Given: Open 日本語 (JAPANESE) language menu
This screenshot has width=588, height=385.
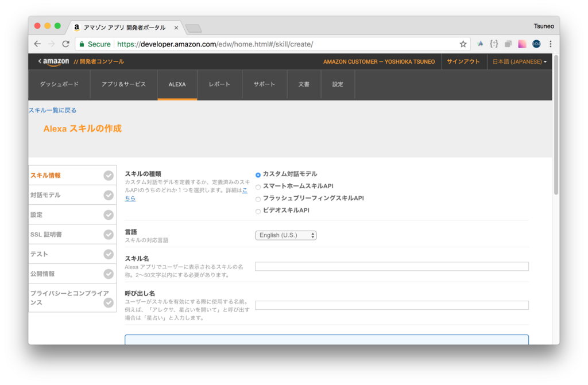Looking at the screenshot, I should coord(519,61).
